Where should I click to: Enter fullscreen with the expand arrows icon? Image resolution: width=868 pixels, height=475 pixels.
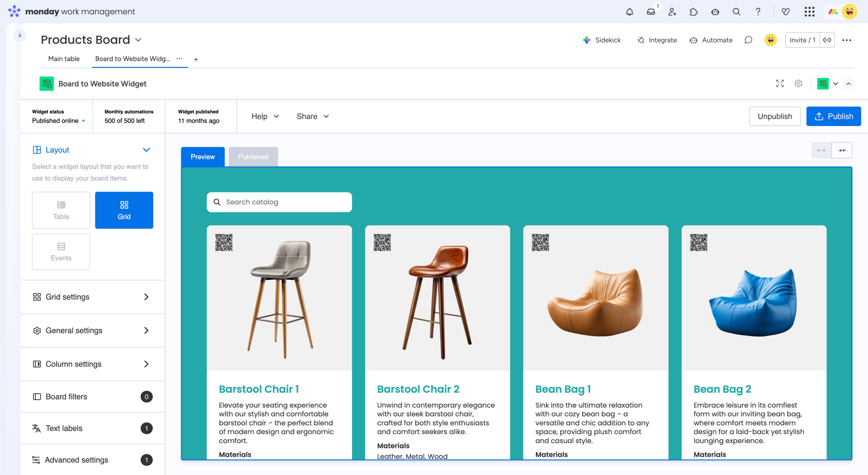780,84
